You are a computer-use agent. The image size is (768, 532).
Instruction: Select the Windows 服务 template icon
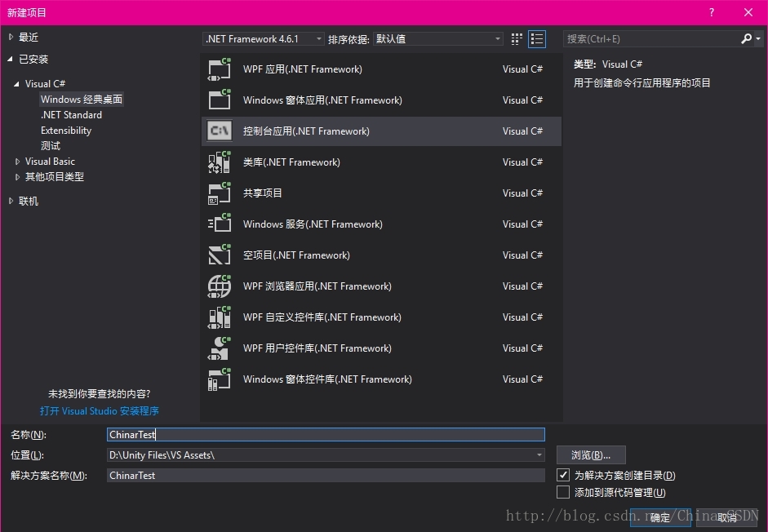pos(220,224)
